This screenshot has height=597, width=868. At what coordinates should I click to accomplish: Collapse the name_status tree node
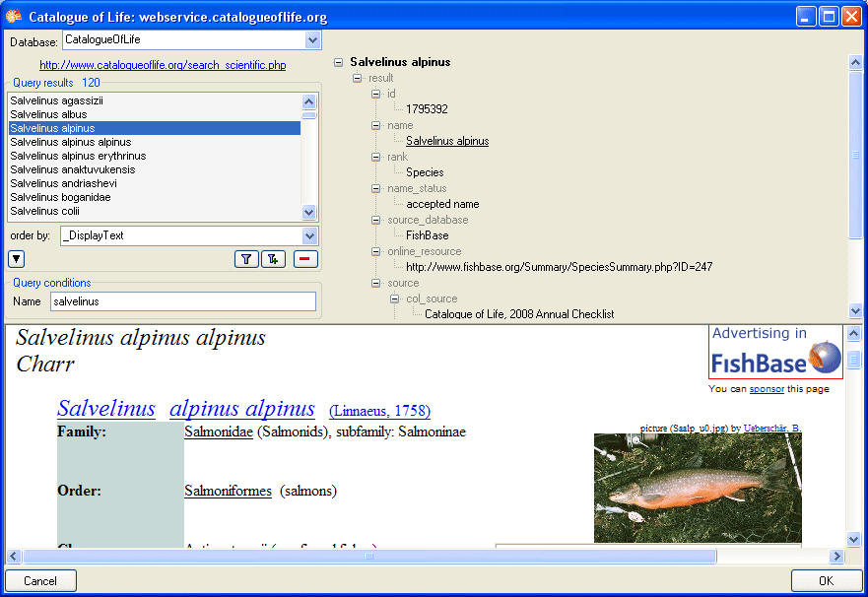tap(376, 189)
